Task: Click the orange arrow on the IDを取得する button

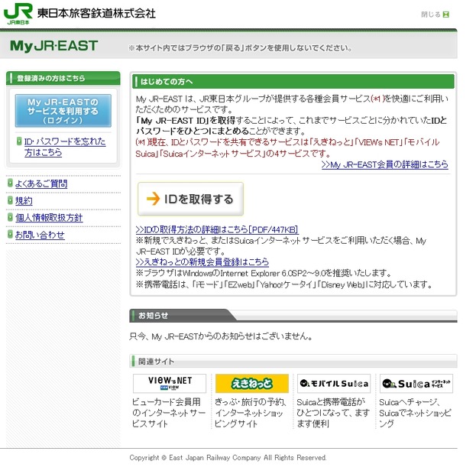Action: coord(153,199)
